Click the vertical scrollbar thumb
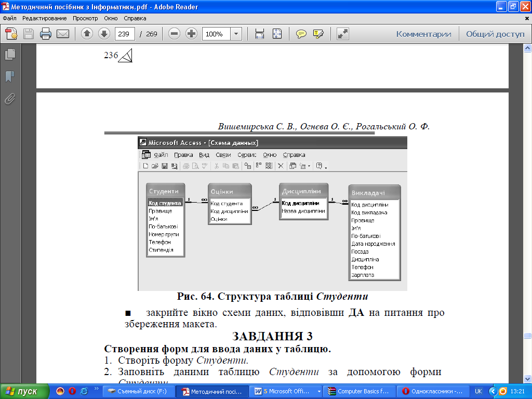The width and height of the screenshot is (532, 399). (x=527, y=336)
